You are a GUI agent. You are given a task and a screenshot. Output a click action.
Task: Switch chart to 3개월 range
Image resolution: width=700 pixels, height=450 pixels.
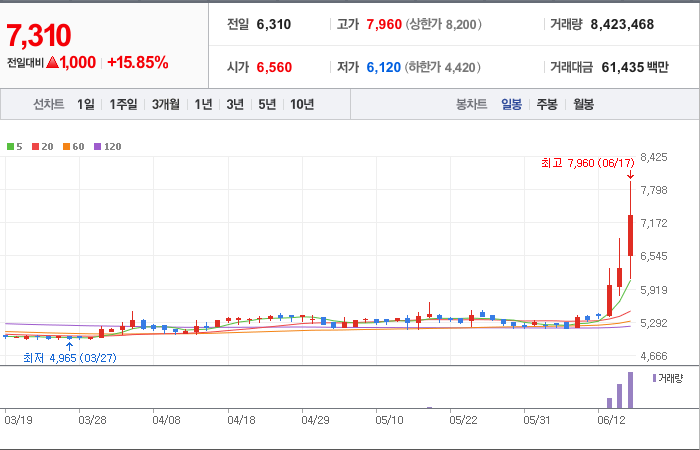166,104
